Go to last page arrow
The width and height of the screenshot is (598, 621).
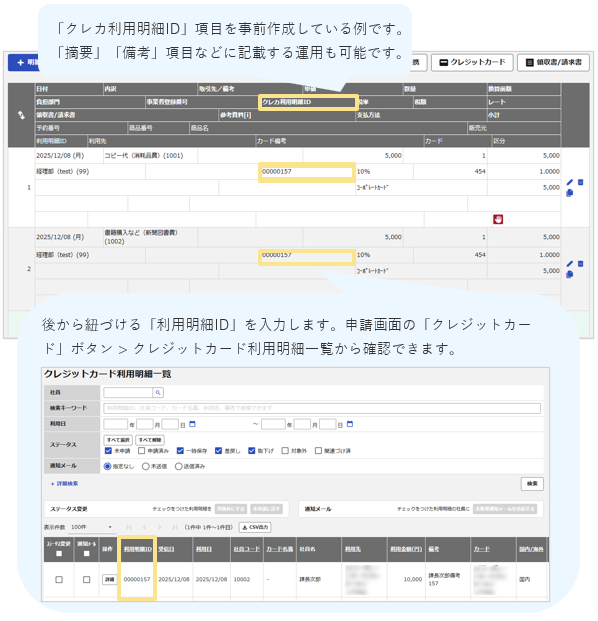click(174, 527)
